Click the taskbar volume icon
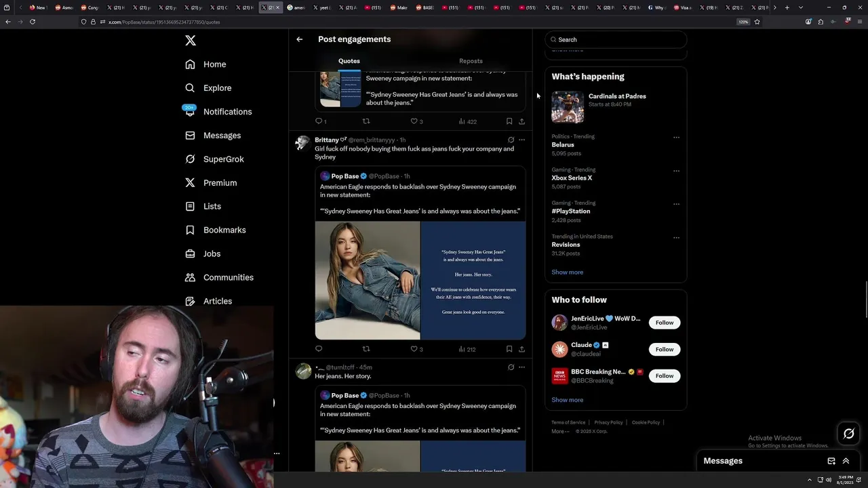The height and width of the screenshot is (488, 868). [x=828, y=480]
